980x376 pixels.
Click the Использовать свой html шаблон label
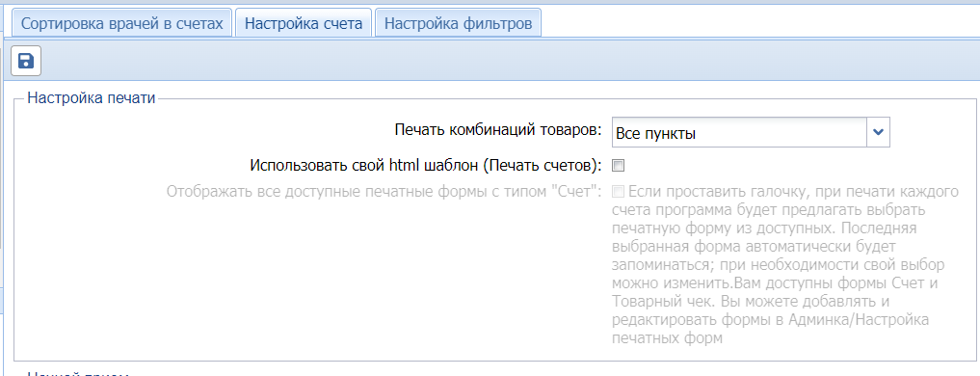(x=426, y=165)
